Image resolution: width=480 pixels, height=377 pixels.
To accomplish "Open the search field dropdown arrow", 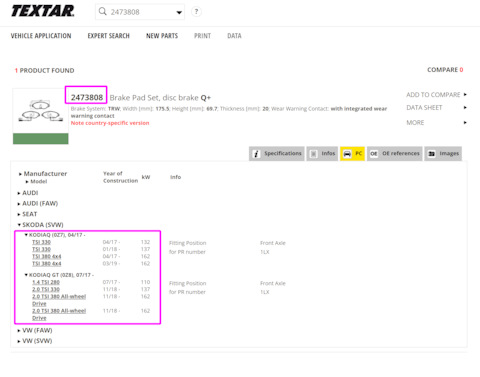I will coord(179,12).
